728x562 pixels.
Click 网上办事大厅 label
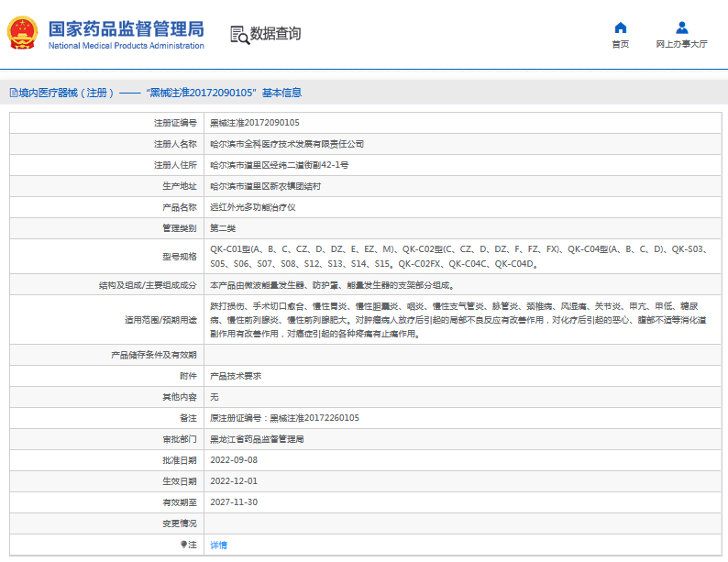click(681, 44)
